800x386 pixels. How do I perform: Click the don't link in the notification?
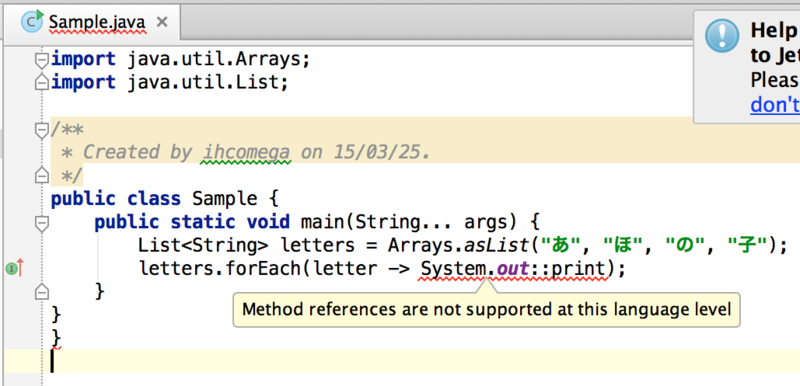click(775, 105)
